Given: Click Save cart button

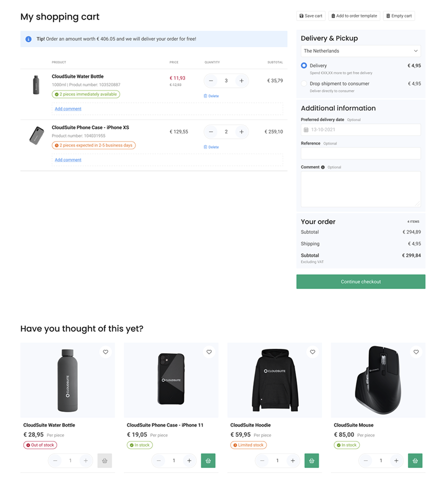Looking at the screenshot, I should pos(311,16).
